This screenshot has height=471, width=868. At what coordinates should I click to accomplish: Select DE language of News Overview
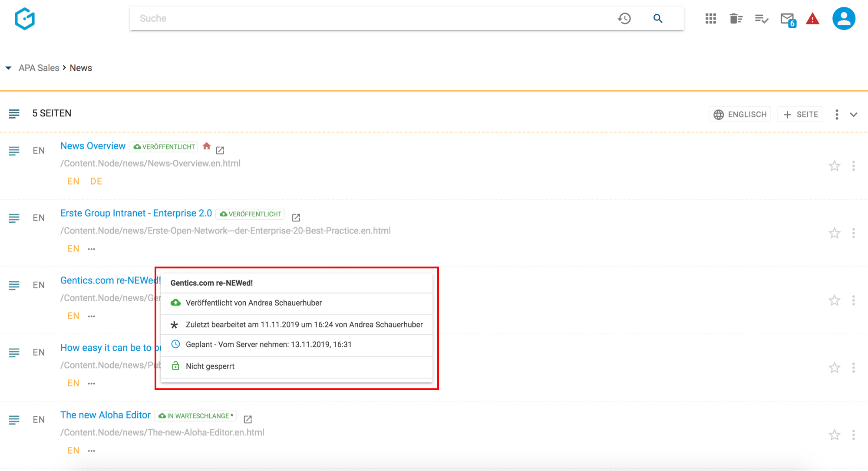(x=96, y=181)
